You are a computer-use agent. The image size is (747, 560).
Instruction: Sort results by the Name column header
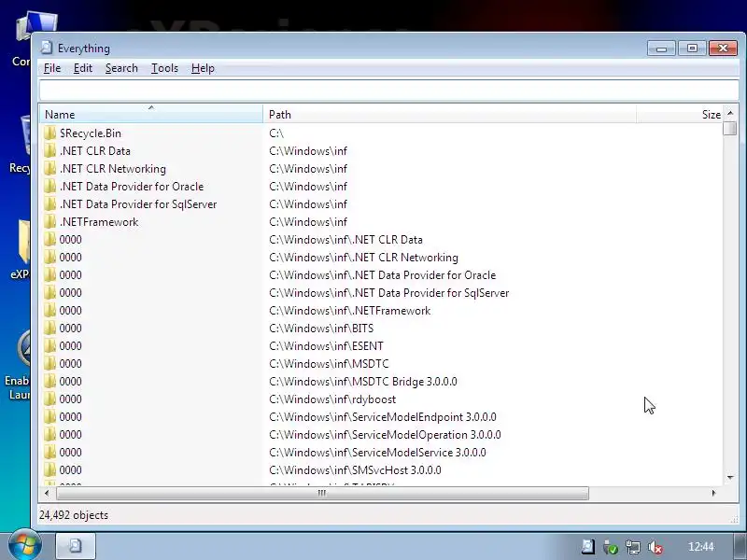point(151,114)
